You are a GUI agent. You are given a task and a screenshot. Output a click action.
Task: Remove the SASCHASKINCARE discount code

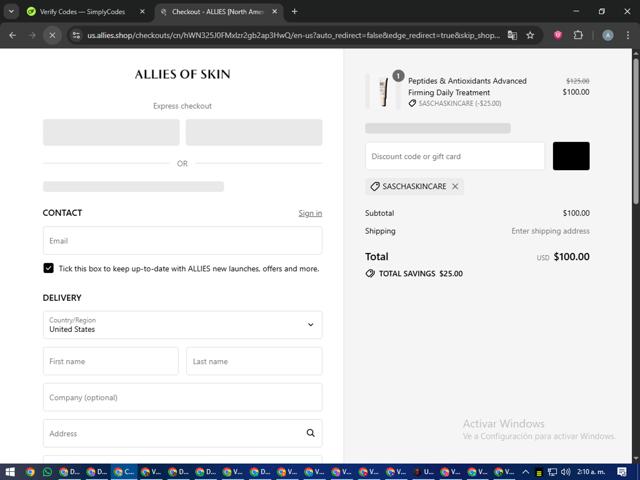[x=455, y=187]
